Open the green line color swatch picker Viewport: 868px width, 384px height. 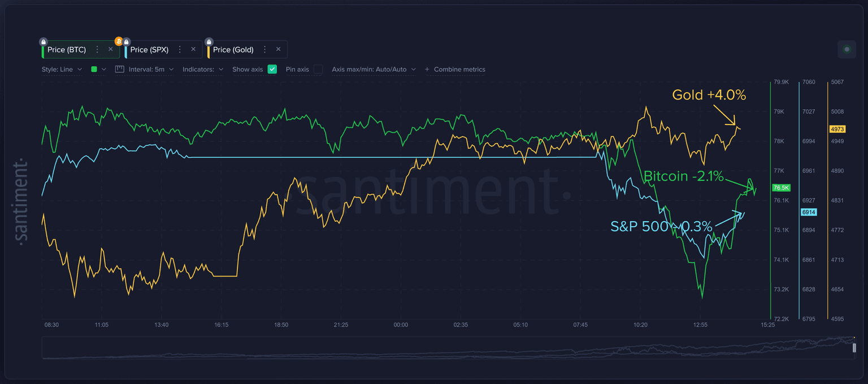tap(98, 70)
